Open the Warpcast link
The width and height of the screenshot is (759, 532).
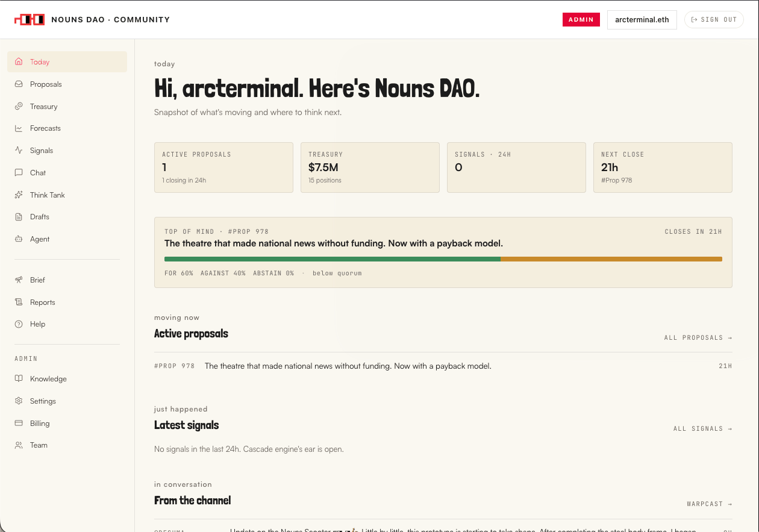click(x=710, y=504)
